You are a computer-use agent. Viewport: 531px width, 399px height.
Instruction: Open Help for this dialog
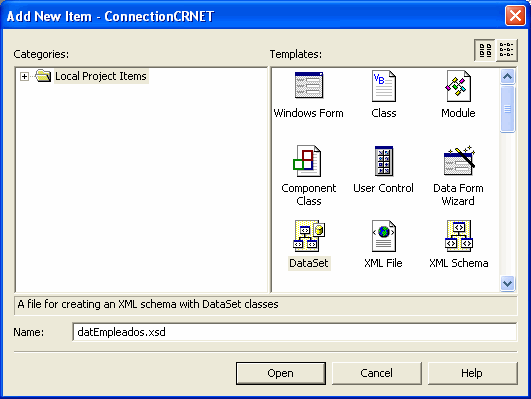(472, 373)
